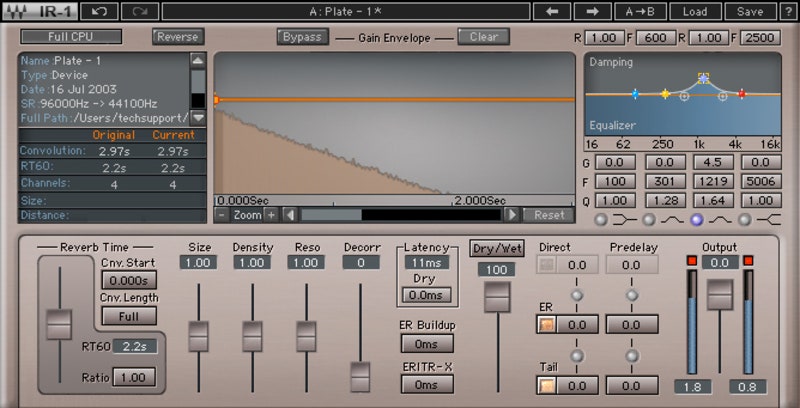Toggle the Tail enable button
Image resolution: width=800 pixels, height=408 pixels.
pyautogui.click(x=546, y=385)
